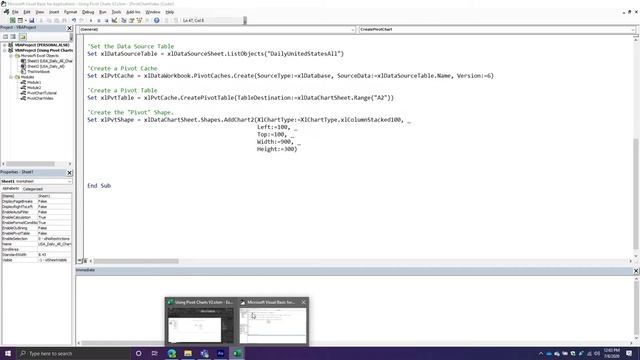Close the Project Explorer panel
640x360 pixels.
tap(69, 28)
